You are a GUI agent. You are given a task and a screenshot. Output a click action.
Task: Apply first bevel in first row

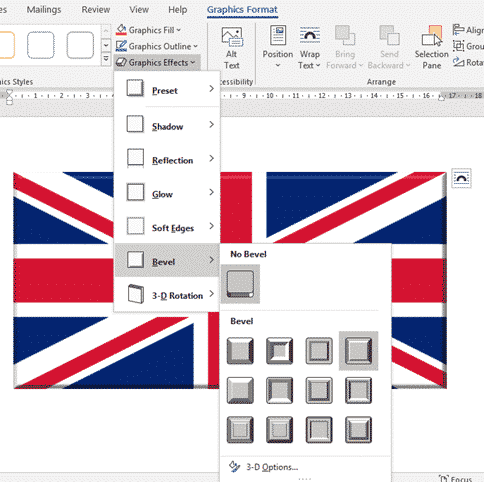[240, 351]
